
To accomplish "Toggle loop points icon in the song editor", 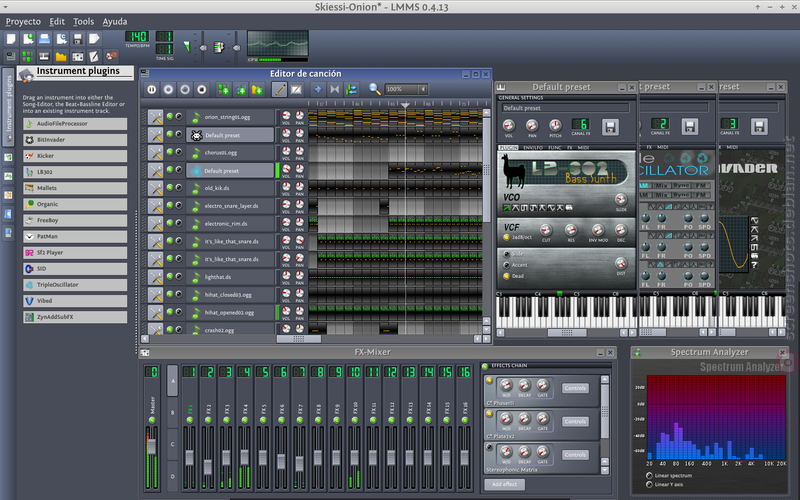I will coord(335,89).
